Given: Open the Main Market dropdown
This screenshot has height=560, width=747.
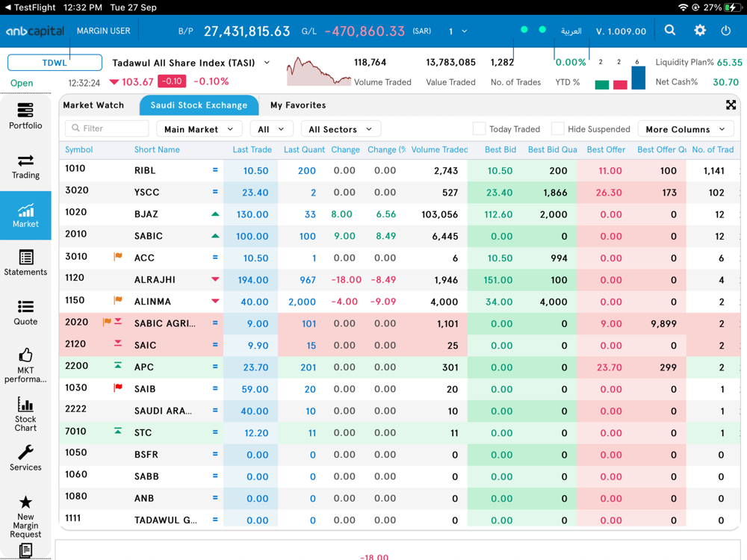Looking at the screenshot, I should tap(199, 129).
